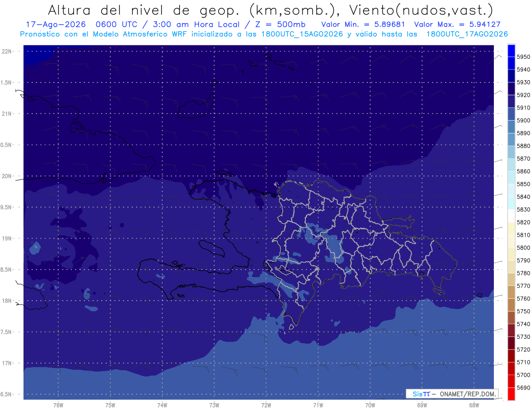Click latitude label '18N'
Image resolution: width=532 pixels, height=411 pixels.
click(x=7, y=301)
